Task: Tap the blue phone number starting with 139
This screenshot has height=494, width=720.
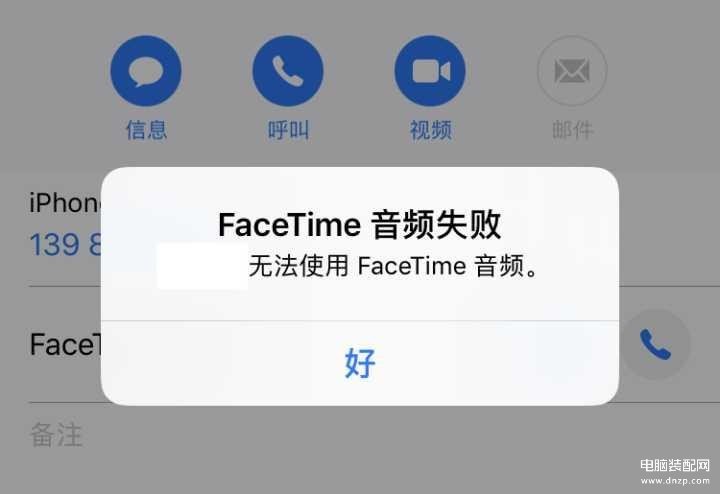Action: coord(65,244)
